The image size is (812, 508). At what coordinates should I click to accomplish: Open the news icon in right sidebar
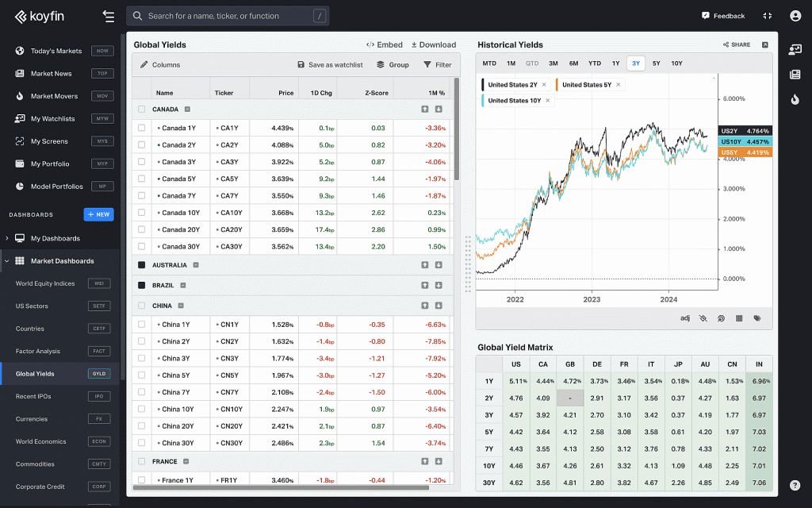(x=795, y=75)
